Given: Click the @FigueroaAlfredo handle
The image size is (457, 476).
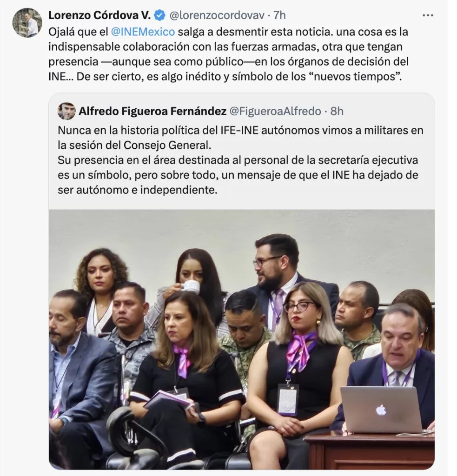Looking at the screenshot, I should tap(275, 112).
